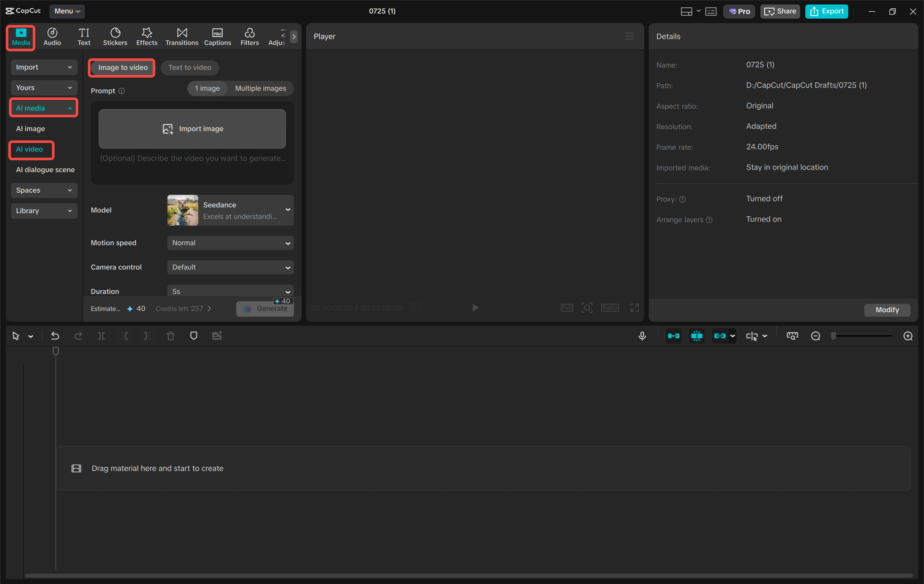Viewport: 924px width, 584px height.
Task: Start a voice-over with the microphone icon
Action: tap(642, 336)
